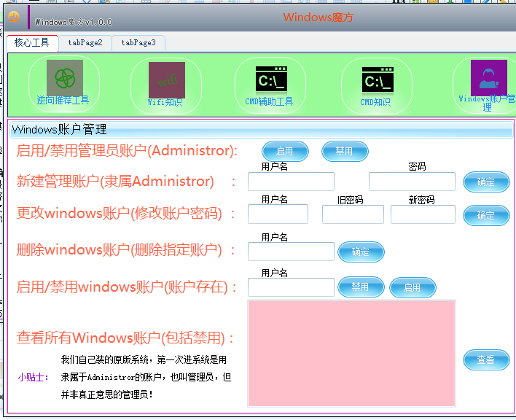516x420 pixels.
Task: Click the 新建管理账户(隶属Administror) label
Action: point(125,181)
